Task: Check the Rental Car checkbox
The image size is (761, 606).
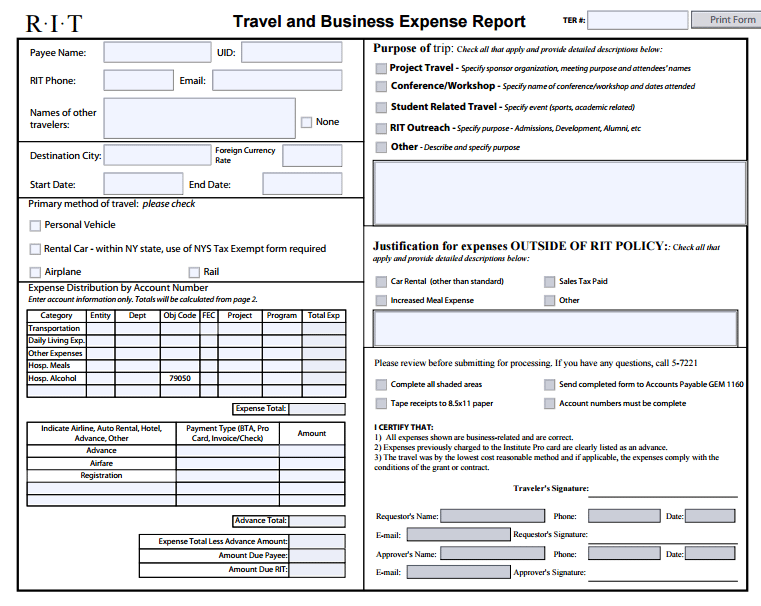Action: tap(35, 249)
